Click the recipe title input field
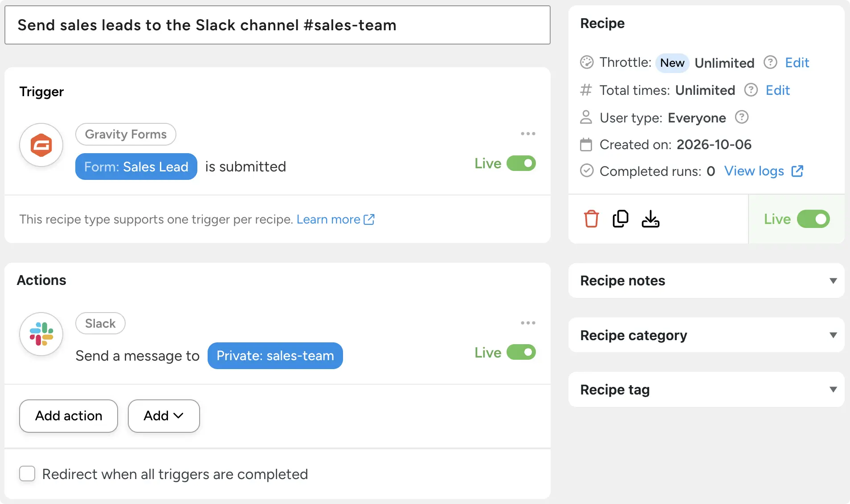 278,25
